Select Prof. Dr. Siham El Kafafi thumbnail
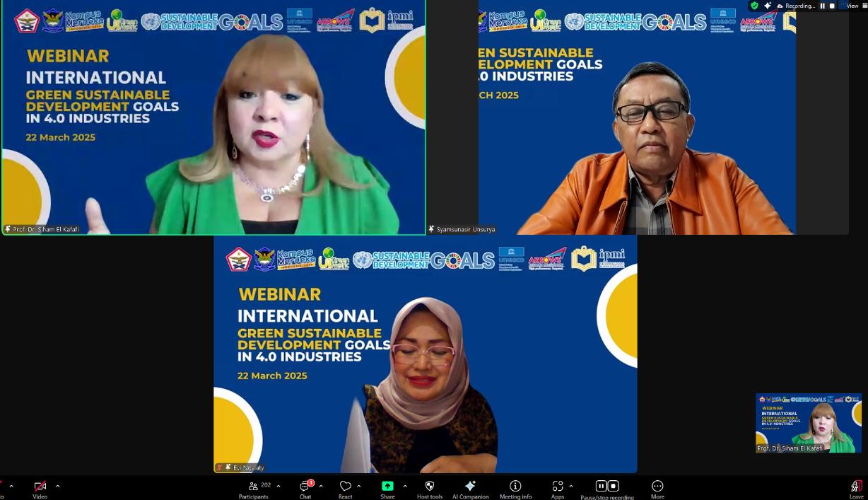Screen dimensions: 868x500 click(808, 423)
